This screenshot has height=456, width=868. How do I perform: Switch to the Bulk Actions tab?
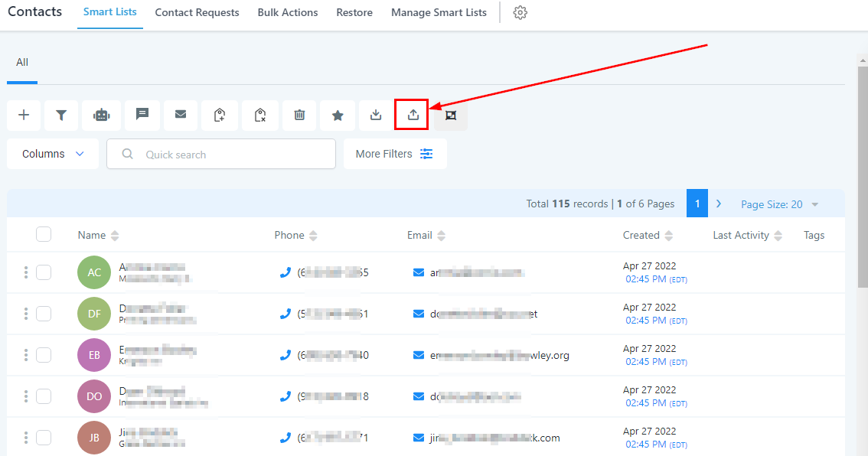pyautogui.click(x=287, y=13)
